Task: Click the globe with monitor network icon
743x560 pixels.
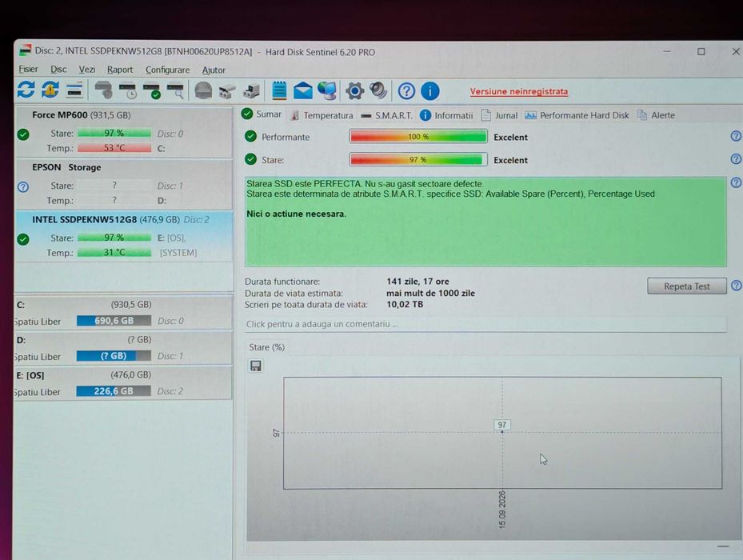Action: coord(327,90)
